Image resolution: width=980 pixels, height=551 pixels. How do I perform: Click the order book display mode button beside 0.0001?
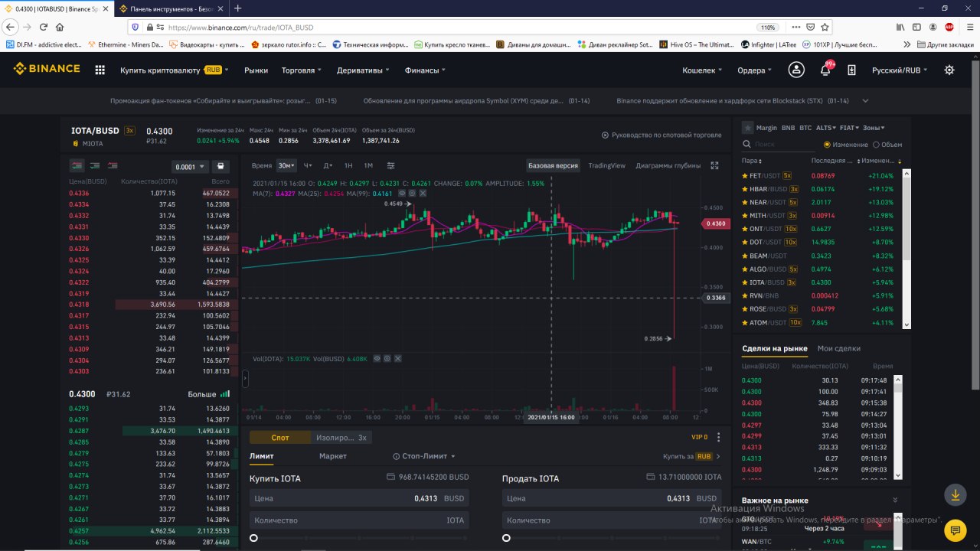pos(220,166)
